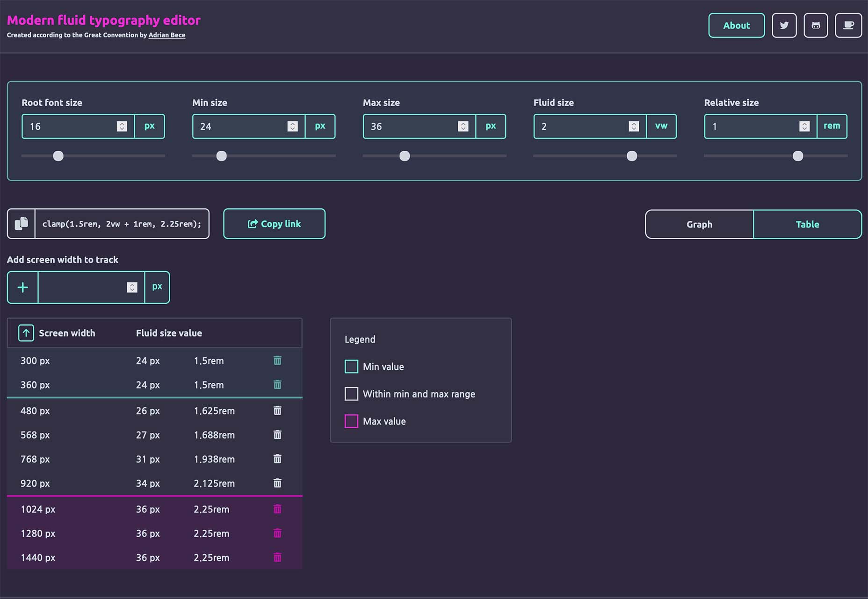Click the coffee cup donate icon

pos(848,25)
